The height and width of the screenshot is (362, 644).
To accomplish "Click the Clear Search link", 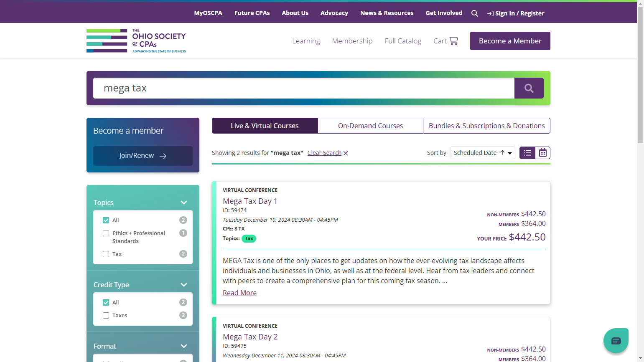I will (x=324, y=153).
